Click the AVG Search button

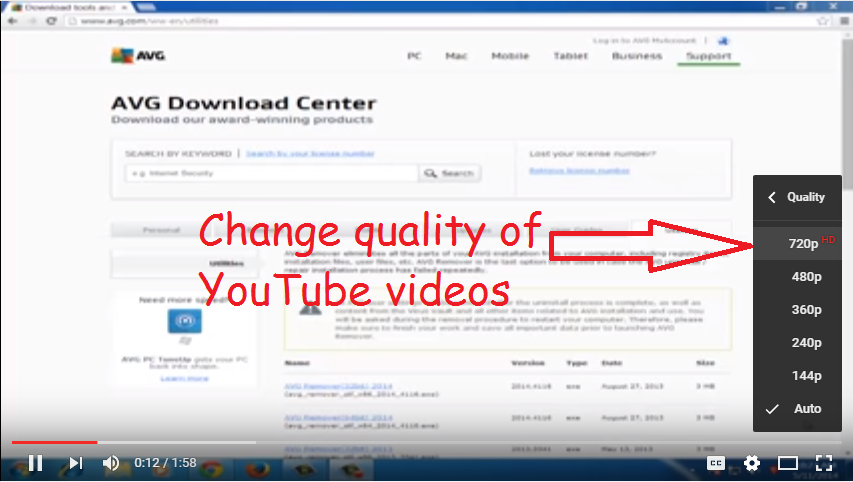[449, 173]
